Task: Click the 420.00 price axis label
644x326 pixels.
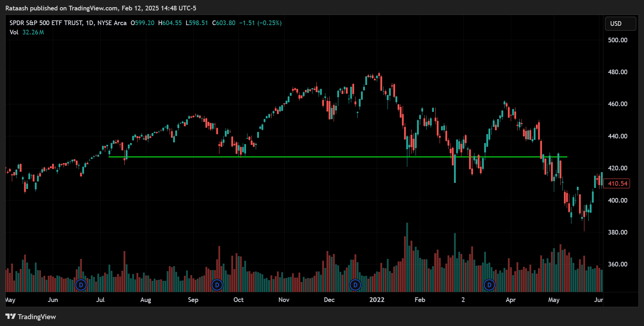Action: [617, 168]
